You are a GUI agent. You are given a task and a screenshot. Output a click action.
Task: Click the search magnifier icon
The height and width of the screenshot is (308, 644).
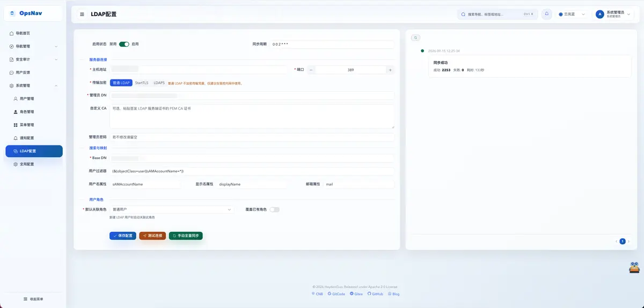point(464,14)
